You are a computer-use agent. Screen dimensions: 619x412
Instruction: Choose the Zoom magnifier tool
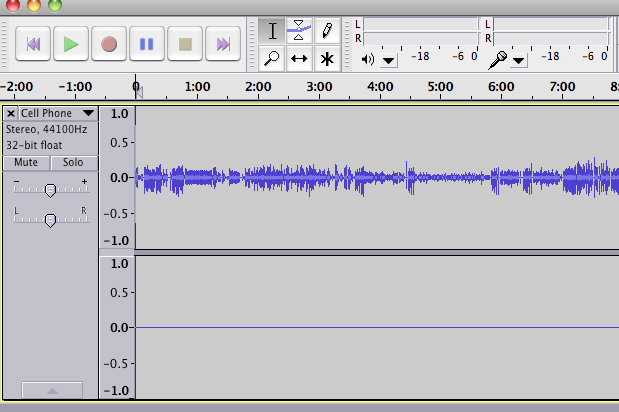pos(272,59)
